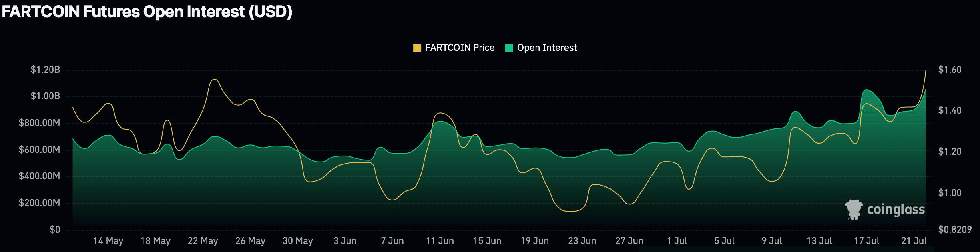
Task: Click the $1.20 right price axis label
Action: pyautogui.click(x=950, y=152)
